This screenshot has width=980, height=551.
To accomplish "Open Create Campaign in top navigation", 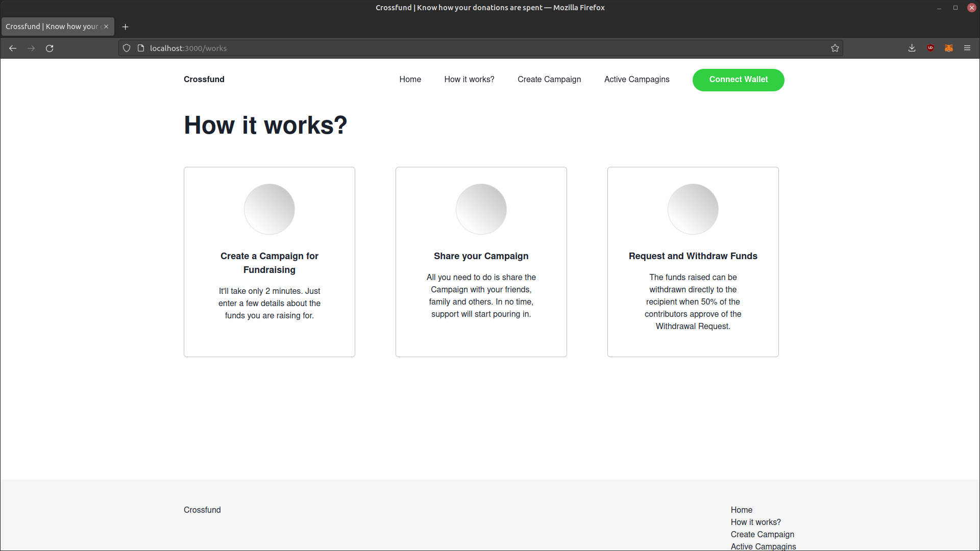I will click(x=549, y=80).
